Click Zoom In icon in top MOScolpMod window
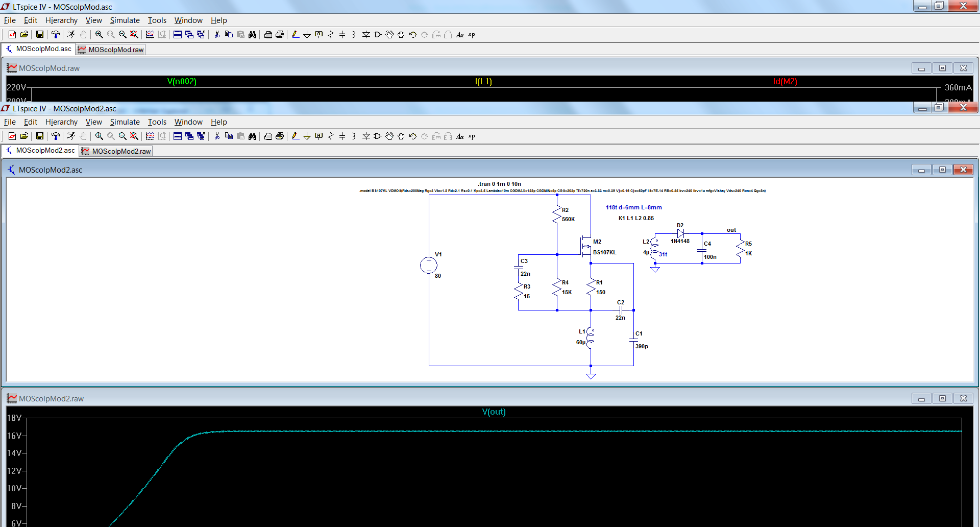Screen dimensions: 980x527 click(99, 35)
